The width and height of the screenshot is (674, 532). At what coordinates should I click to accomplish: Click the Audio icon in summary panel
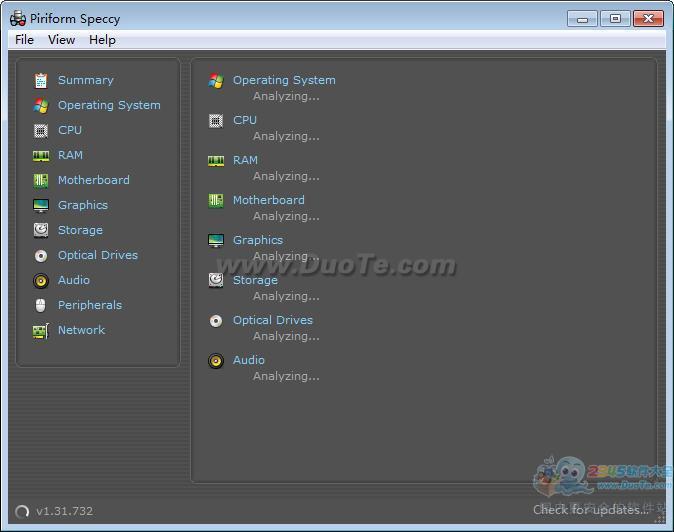[216, 361]
